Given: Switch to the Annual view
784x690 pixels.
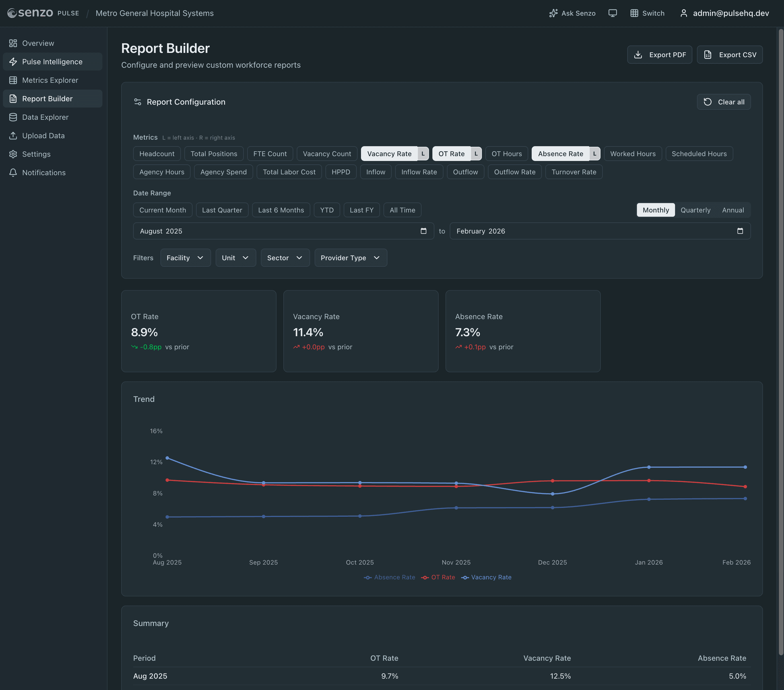Looking at the screenshot, I should point(733,210).
